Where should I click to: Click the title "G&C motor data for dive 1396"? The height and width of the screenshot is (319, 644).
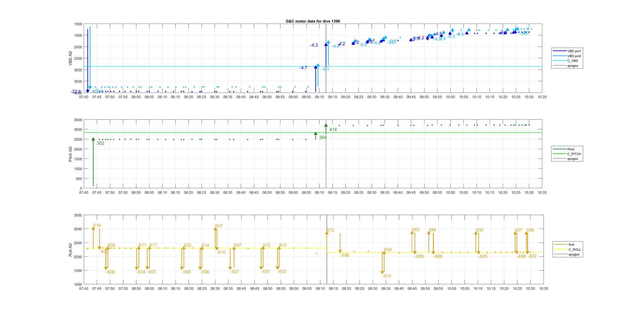click(313, 21)
